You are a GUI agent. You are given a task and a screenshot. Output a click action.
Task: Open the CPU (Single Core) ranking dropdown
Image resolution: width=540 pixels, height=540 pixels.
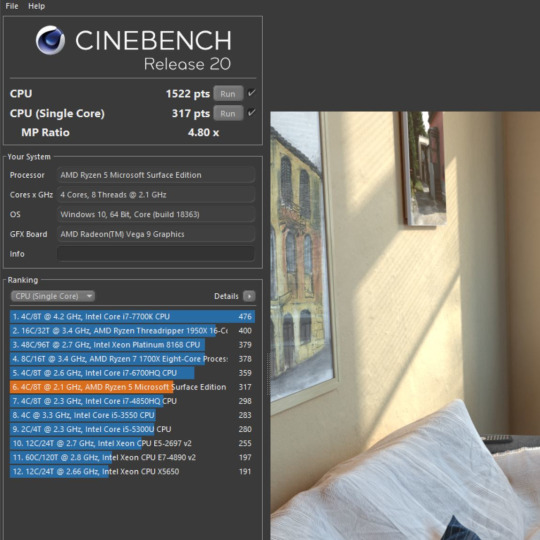click(x=53, y=296)
